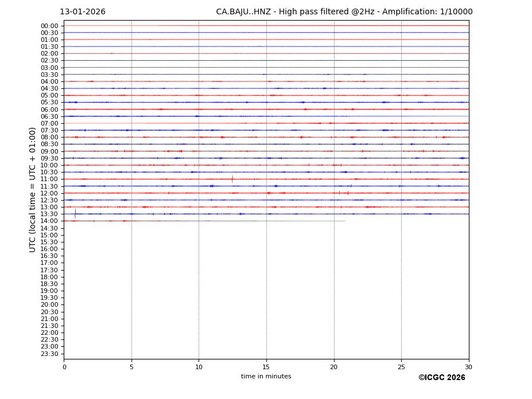Click the ©ICGC 2026 copyright text

pos(441,378)
